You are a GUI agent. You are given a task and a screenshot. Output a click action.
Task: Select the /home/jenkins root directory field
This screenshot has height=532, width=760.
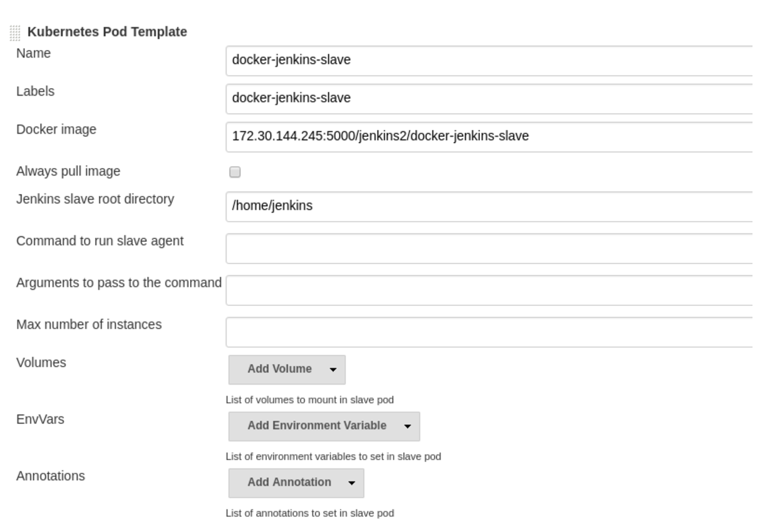(x=489, y=206)
